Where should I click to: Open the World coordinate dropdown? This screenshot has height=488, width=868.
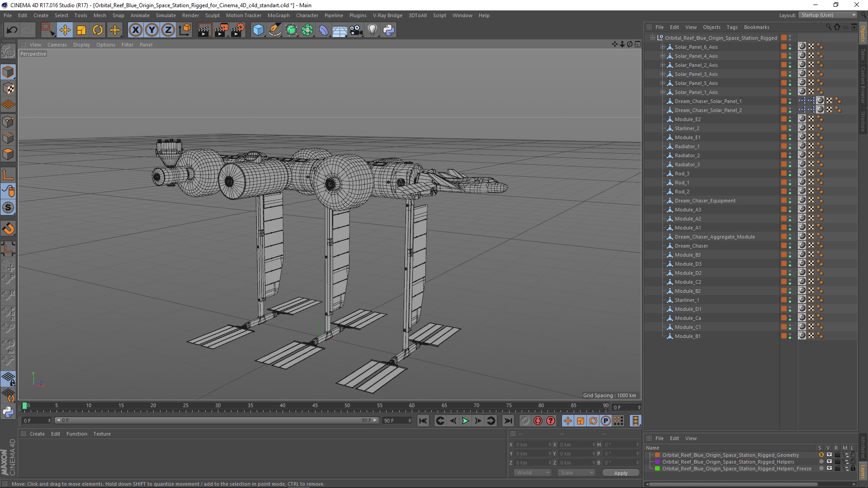click(x=532, y=473)
